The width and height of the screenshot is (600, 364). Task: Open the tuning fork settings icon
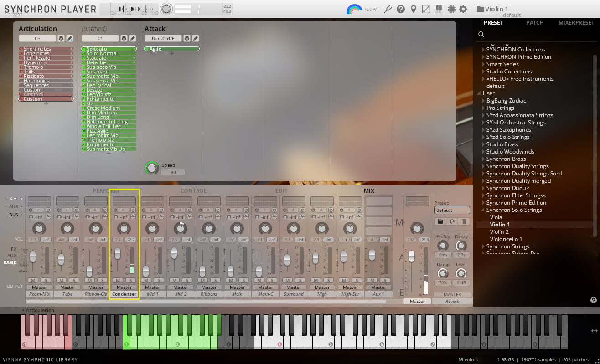[388, 9]
